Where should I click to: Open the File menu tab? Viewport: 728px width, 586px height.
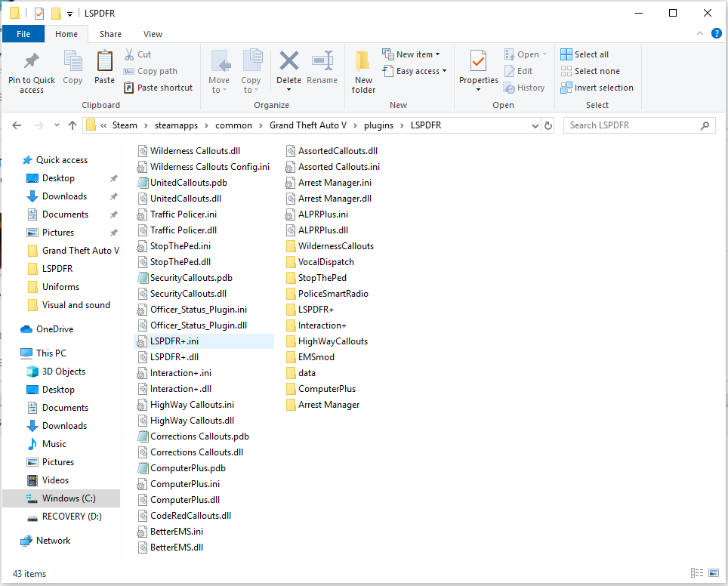pos(23,34)
